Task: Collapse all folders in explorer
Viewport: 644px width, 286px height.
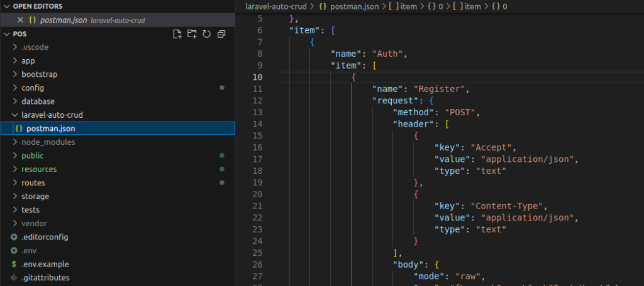Action: tap(221, 34)
